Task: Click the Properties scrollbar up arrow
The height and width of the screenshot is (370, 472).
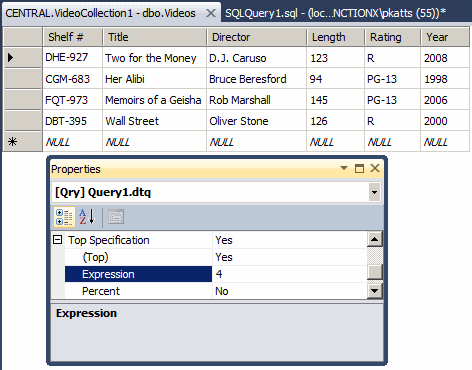Action: tap(374, 239)
